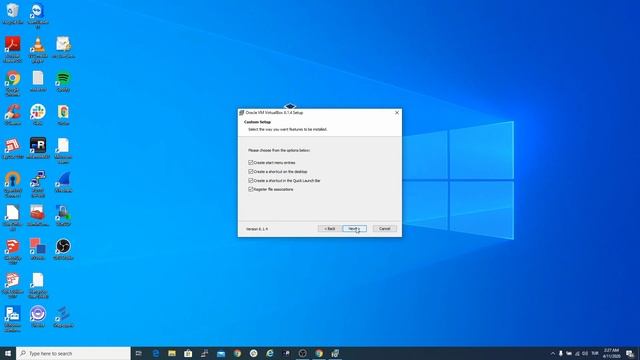Click the Type here to search box
Screen dimensions: 640x360
pos(73,353)
